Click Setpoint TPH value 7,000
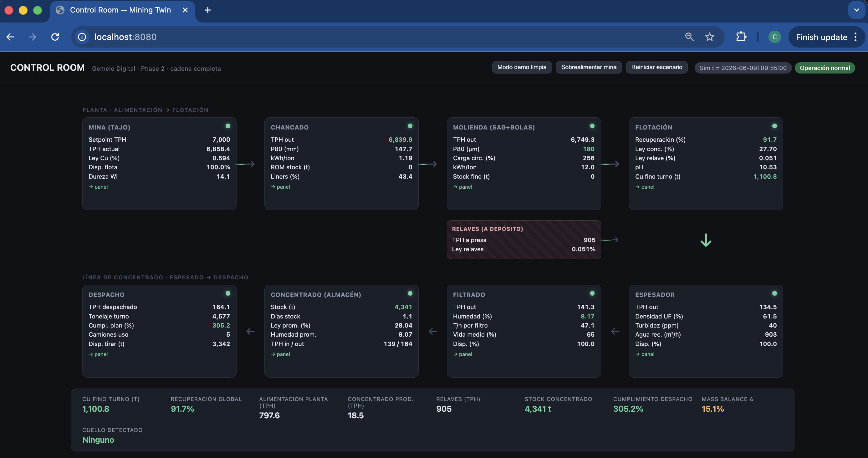Viewport: 868px width, 458px height. tap(221, 140)
